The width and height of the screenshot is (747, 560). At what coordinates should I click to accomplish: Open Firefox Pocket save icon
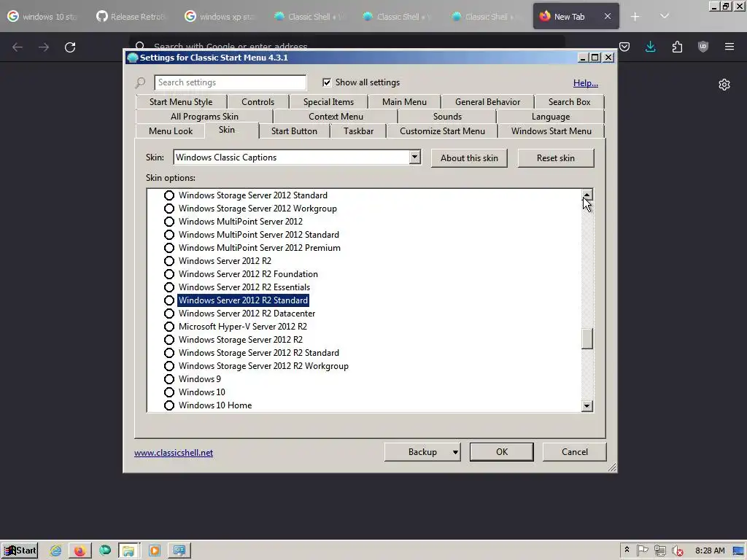(624, 47)
